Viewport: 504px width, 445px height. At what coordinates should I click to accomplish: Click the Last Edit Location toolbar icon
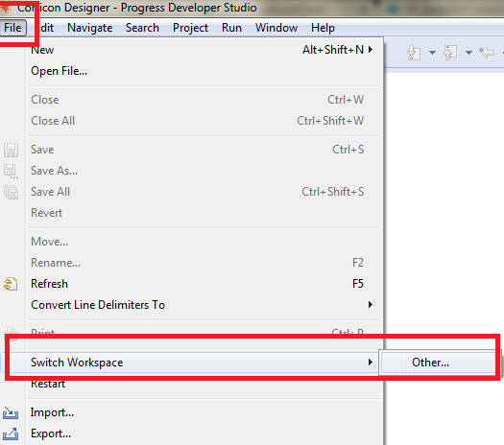pyautogui.click(x=487, y=52)
